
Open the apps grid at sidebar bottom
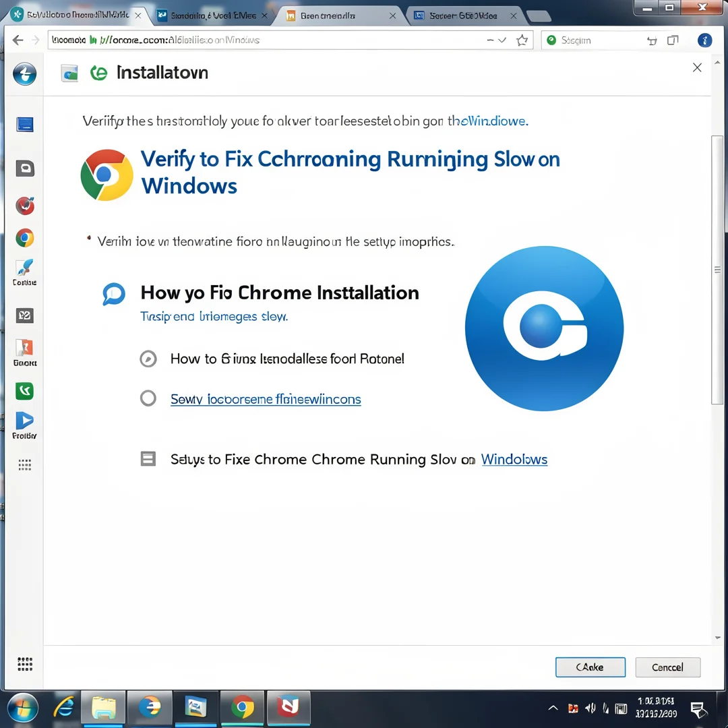point(25,664)
